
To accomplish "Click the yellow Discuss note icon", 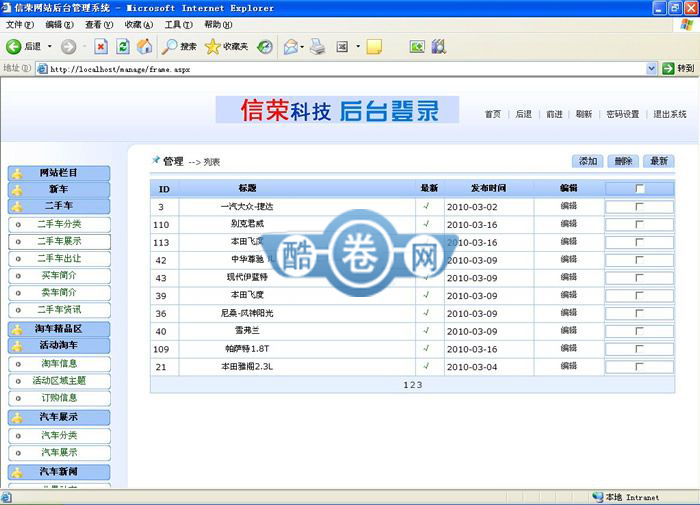I will (374, 46).
